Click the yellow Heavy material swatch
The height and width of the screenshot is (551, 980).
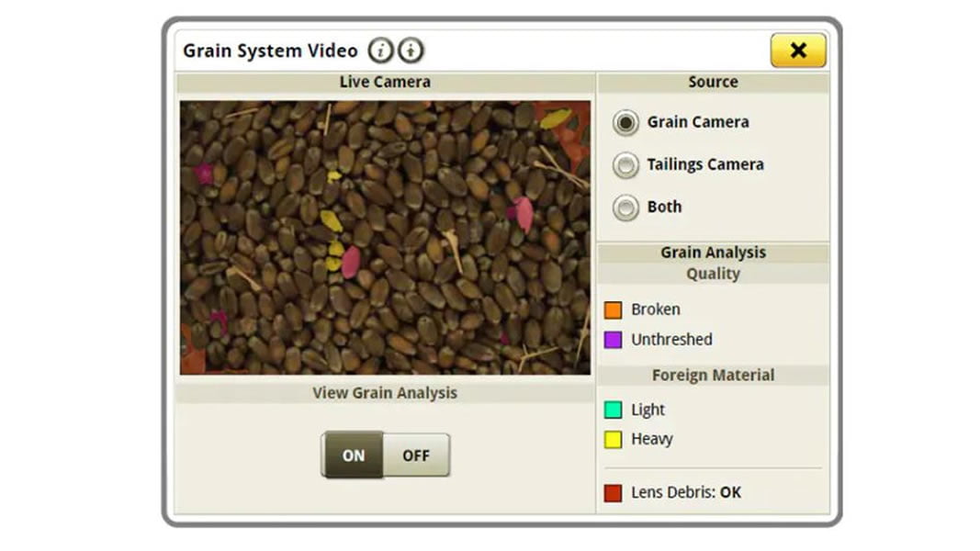coord(613,440)
